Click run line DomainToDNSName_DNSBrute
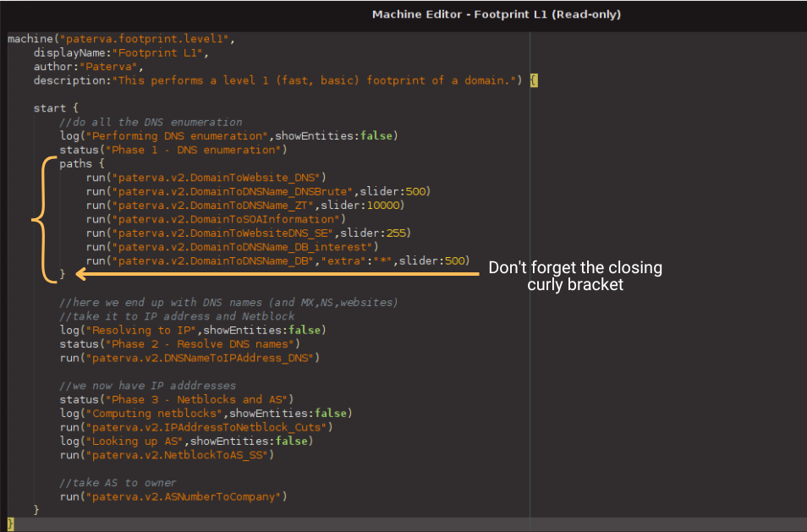The width and height of the screenshot is (807, 532). pyautogui.click(x=258, y=191)
